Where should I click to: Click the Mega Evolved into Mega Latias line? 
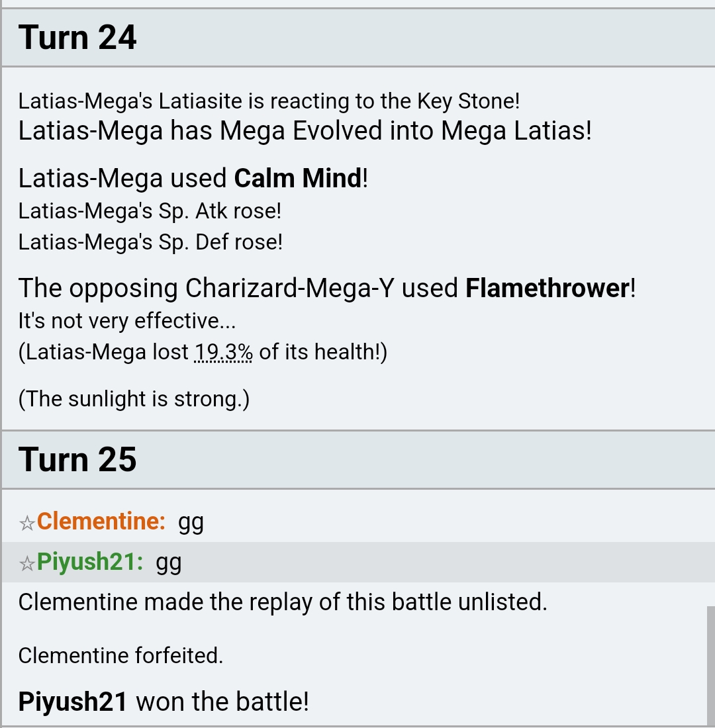(305, 131)
